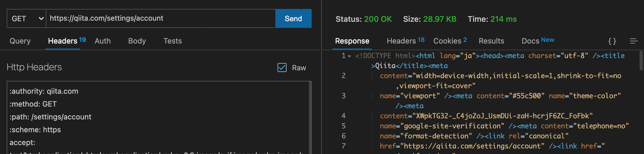
Task: Uncheck the Raw headers checkbox
Action: point(282,68)
